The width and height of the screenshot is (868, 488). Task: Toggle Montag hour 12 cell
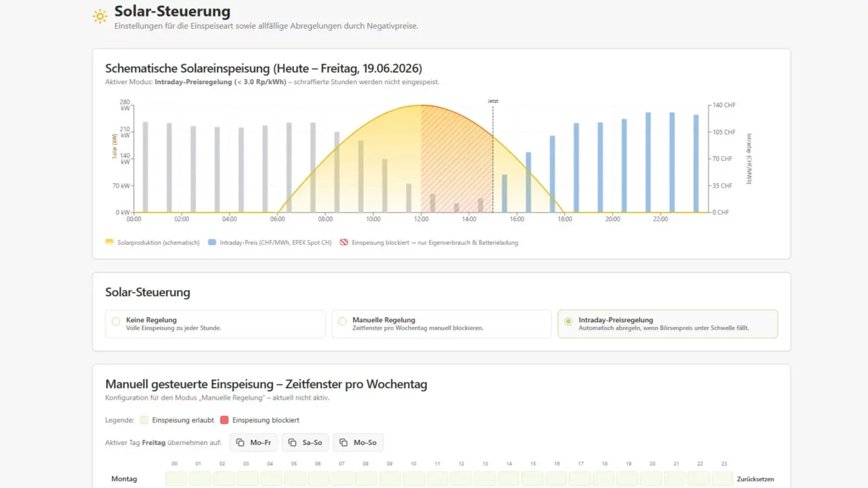click(461, 479)
